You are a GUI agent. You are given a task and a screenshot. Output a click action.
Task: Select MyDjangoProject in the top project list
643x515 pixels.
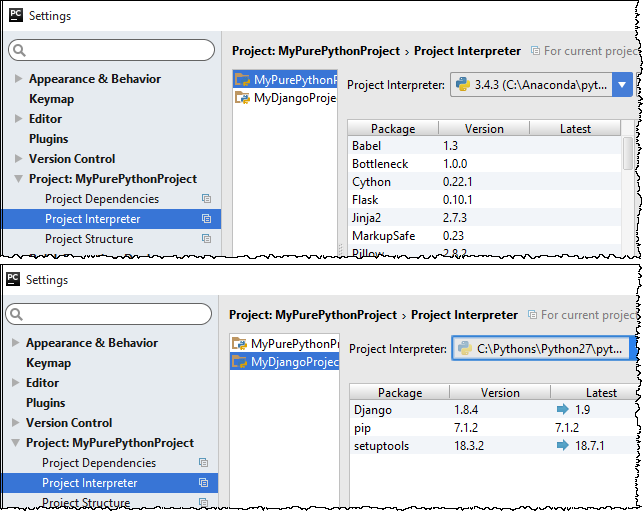click(293, 98)
